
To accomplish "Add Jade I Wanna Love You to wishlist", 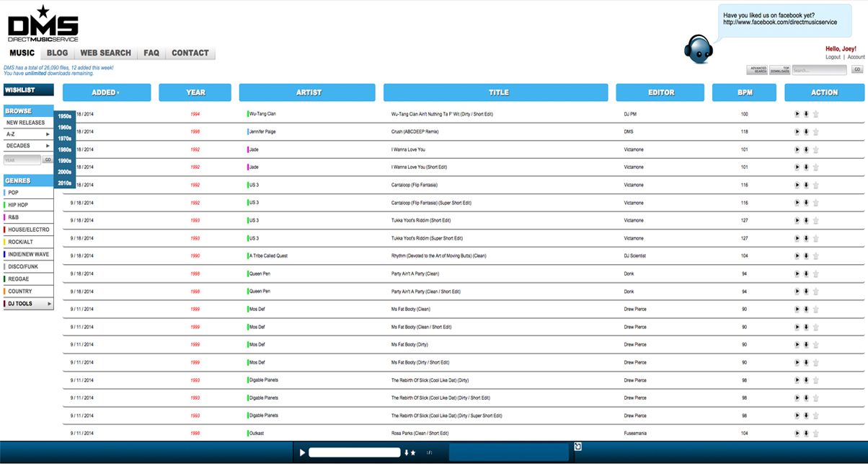I will (x=815, y=150).
